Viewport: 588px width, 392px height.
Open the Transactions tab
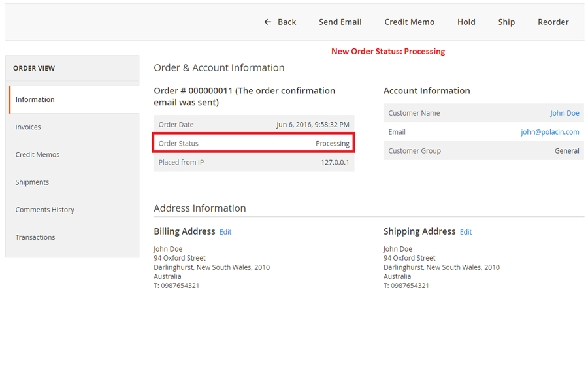[x=35, y=237]
